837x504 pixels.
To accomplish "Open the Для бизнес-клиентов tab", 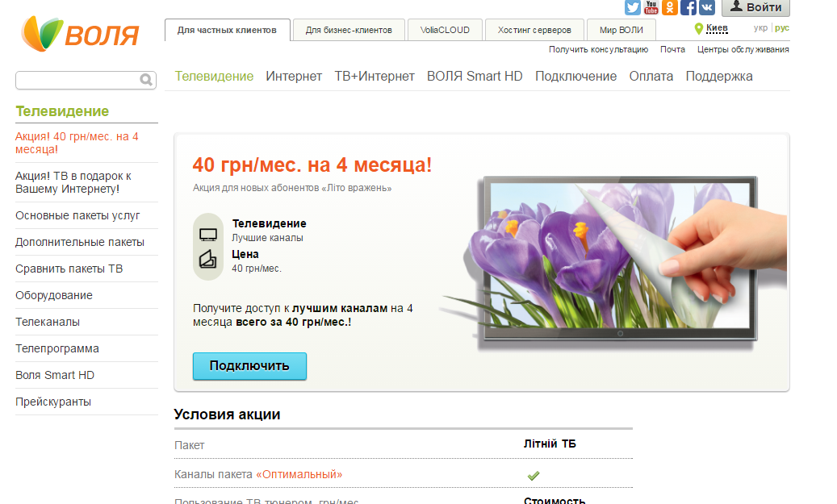I will point(349,31).
